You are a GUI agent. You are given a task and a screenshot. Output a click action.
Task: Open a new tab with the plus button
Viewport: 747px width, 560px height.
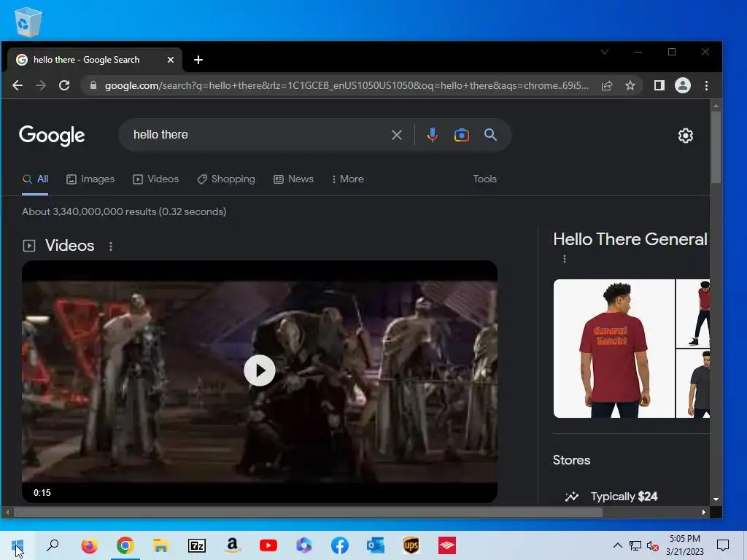click(198, 60)
